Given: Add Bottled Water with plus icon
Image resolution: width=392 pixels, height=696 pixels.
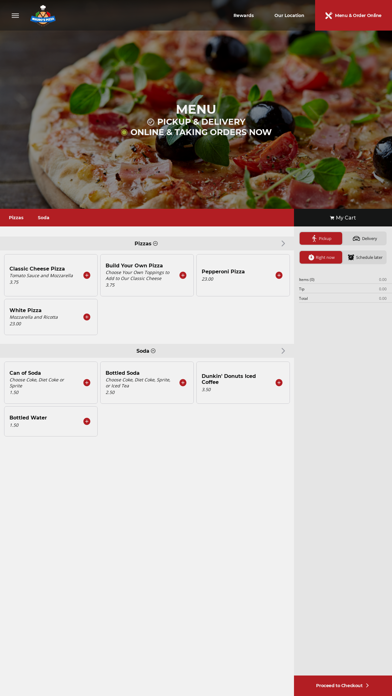Looking at the screenshot, I should pyautogui.click(x=87, y=421).
